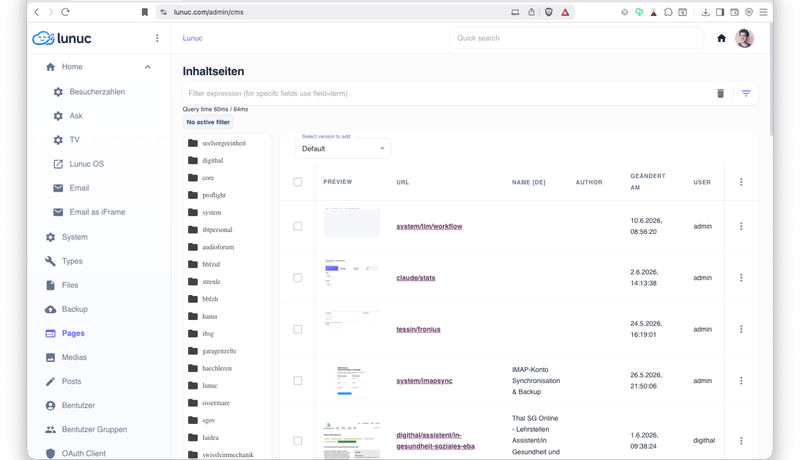Open Lunuc OS external link
Viewport: 800px width, 460px height.
pos(86,164)
